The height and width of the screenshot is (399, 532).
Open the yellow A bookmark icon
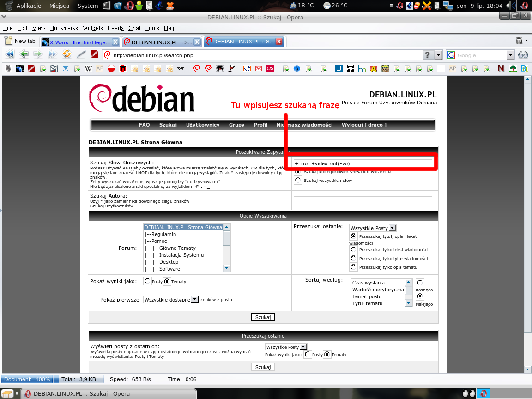[x=374, y=68]
